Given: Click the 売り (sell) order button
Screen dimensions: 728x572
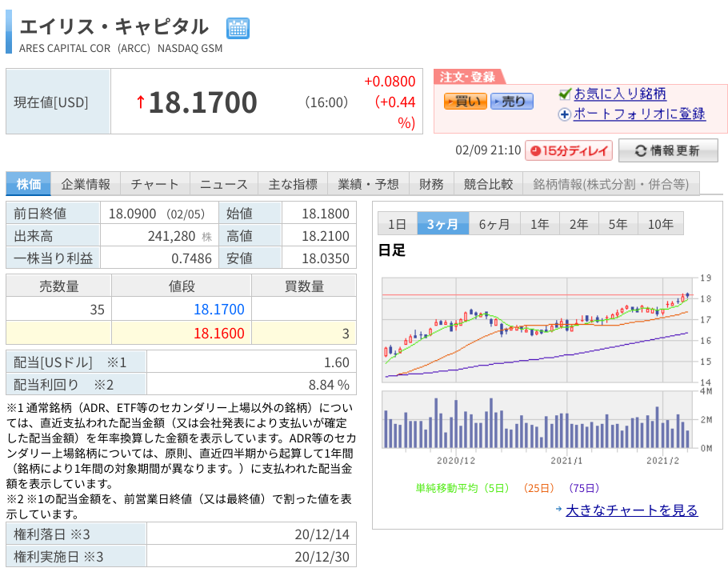Looking at the screenshot, I should [x=512, y=102].
